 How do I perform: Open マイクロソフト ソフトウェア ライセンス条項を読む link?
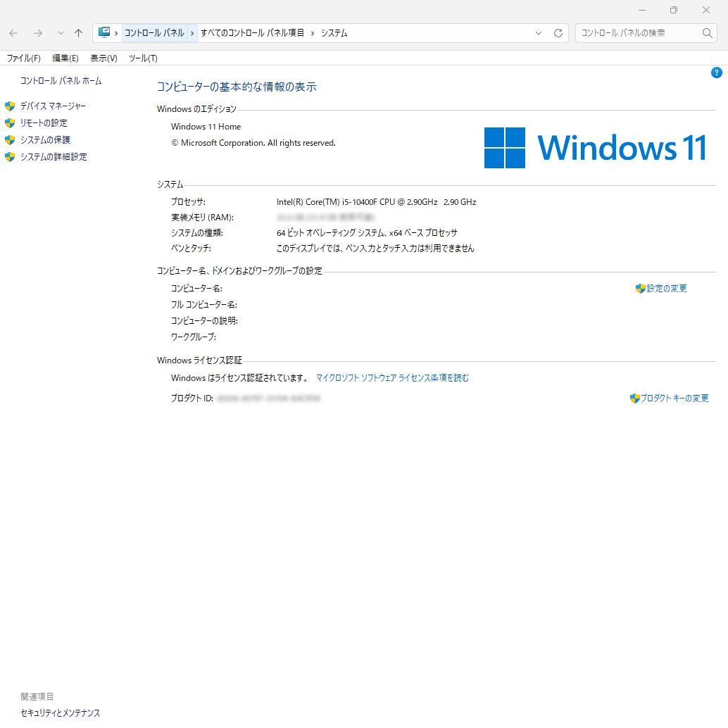[x=392, y=377]
